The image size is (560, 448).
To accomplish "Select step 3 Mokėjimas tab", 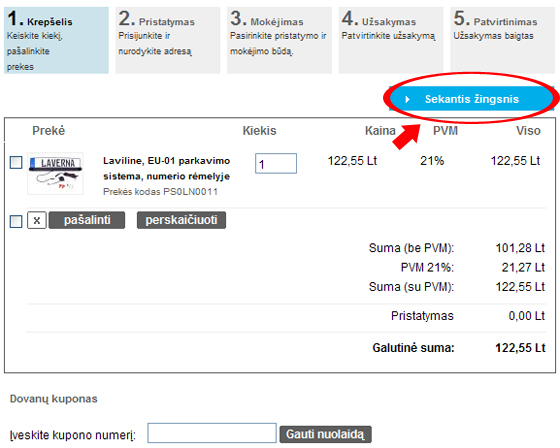I will point(279,40).
